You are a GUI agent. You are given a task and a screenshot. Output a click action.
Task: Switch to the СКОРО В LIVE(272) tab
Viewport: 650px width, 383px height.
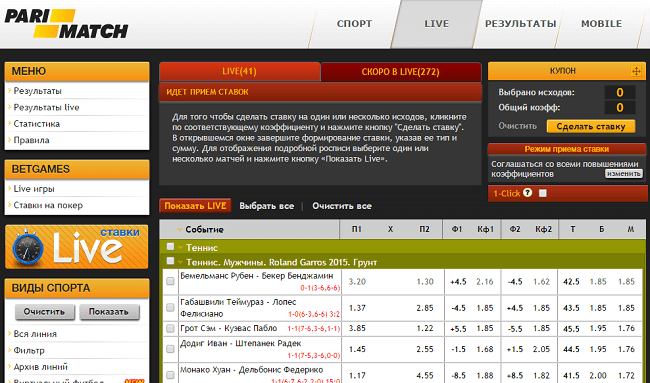[x=400, y=72]
